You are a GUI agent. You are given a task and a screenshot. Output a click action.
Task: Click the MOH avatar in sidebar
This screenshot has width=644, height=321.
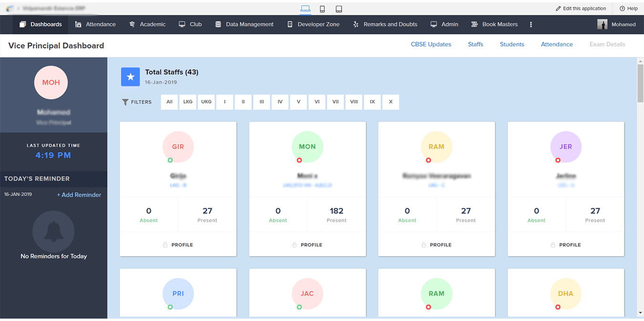pyautogui.click(x=51, y=83)
